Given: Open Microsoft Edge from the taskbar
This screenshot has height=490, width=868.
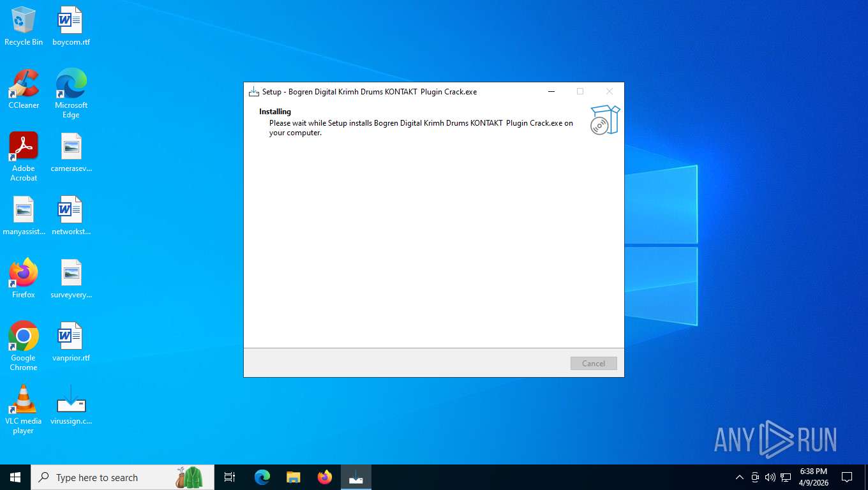Looking at the screenshot, I should tap(262, 477).
